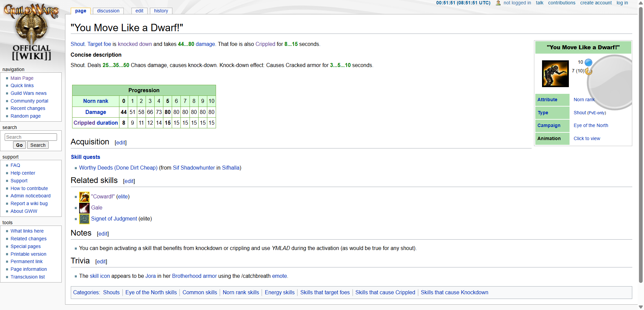The height and width of the screenshot is (310, 644).
Task: Open the Sifhalla link
Action: tap(231, 168)
